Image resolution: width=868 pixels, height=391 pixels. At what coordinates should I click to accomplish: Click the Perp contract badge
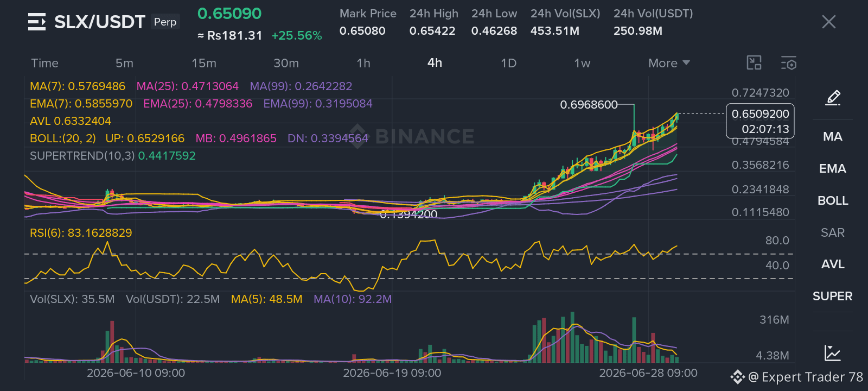coord(165,22)
